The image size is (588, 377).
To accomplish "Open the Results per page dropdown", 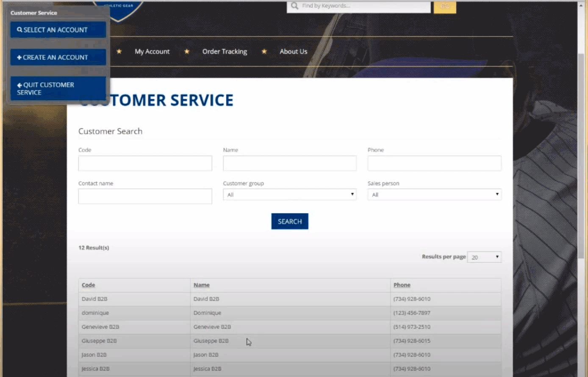I will (484, 257).
